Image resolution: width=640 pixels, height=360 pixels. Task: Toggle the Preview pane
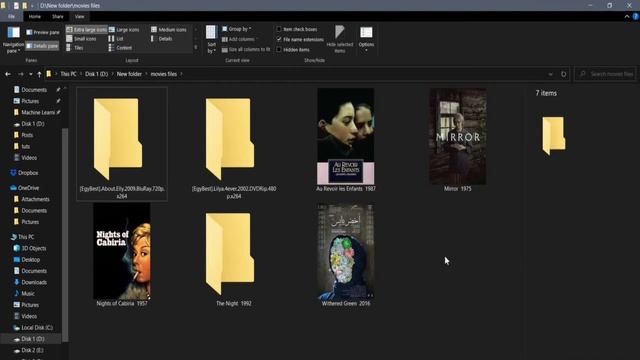(x=43, y=32)
